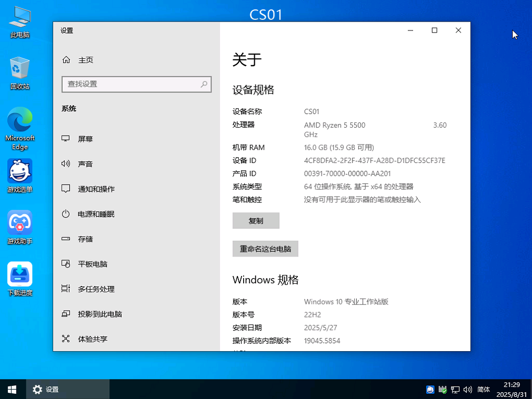Click the taskbar clock showing 21:29
This screenshot has height=399, width=532.
pos(511,390)
